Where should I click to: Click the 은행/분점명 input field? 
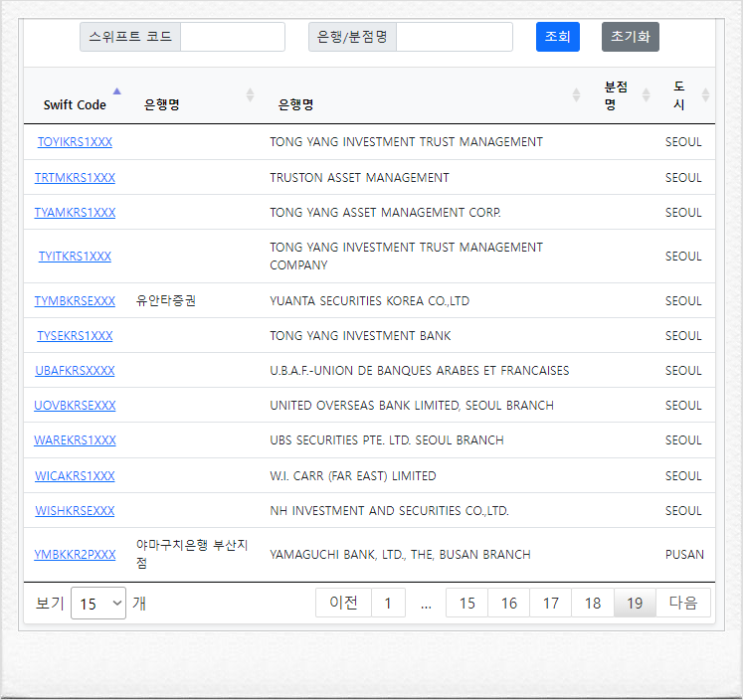(x=455, y=37)
